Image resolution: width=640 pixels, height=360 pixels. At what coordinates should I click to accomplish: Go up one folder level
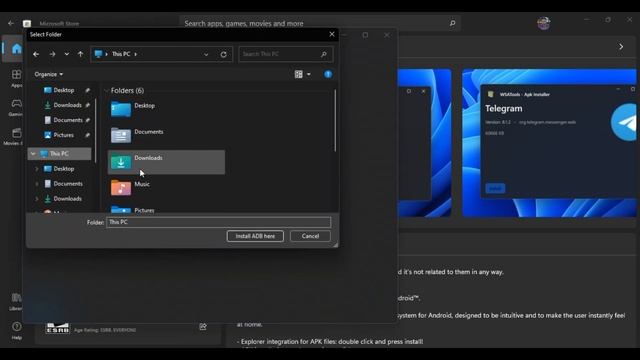coord(80,54)
